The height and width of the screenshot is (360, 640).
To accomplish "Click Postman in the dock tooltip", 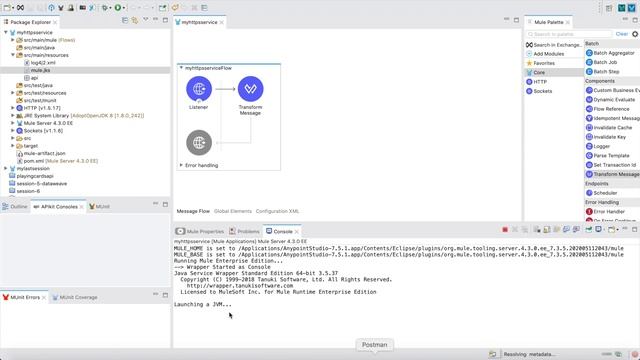I will pyautogui.click(x=374, y=345).
